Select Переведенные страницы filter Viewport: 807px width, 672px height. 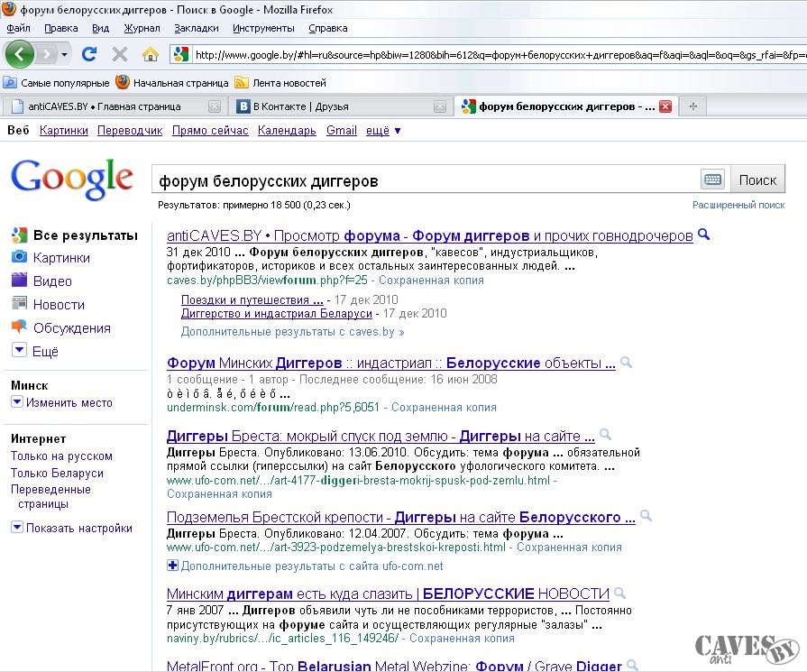click(x=50, y=496)
